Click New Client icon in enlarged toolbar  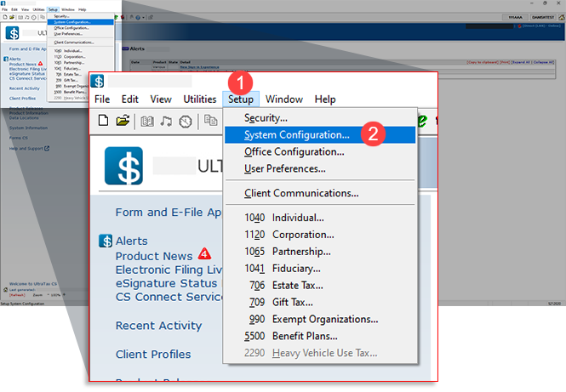tap(103, 121)
